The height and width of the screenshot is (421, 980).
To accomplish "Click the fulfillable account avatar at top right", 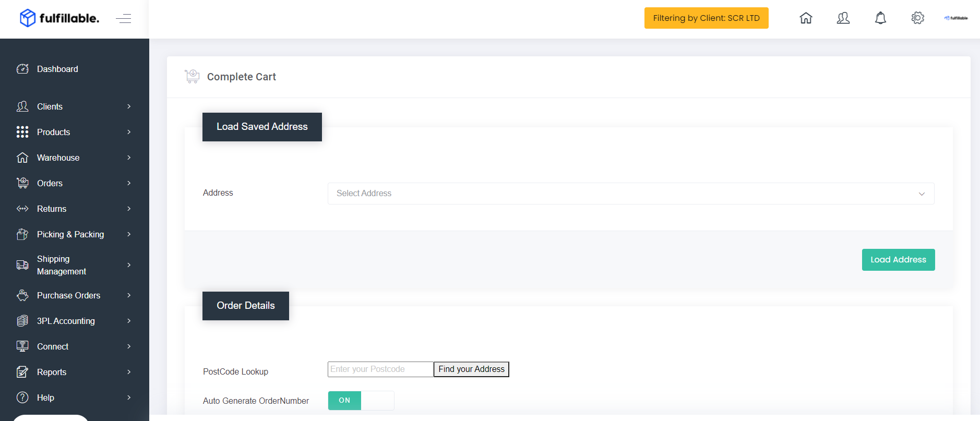I will [956, 18].
